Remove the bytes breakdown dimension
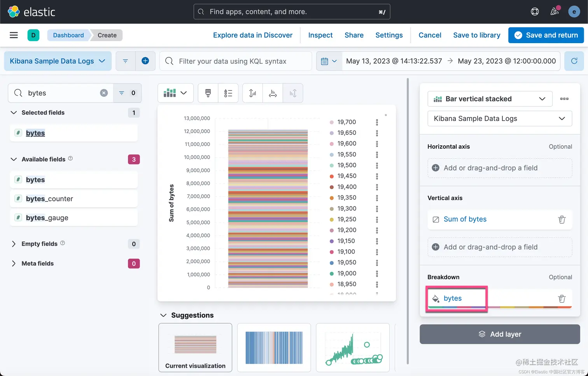The height and width of the screenshot is (376, 588). pos(562,299)
